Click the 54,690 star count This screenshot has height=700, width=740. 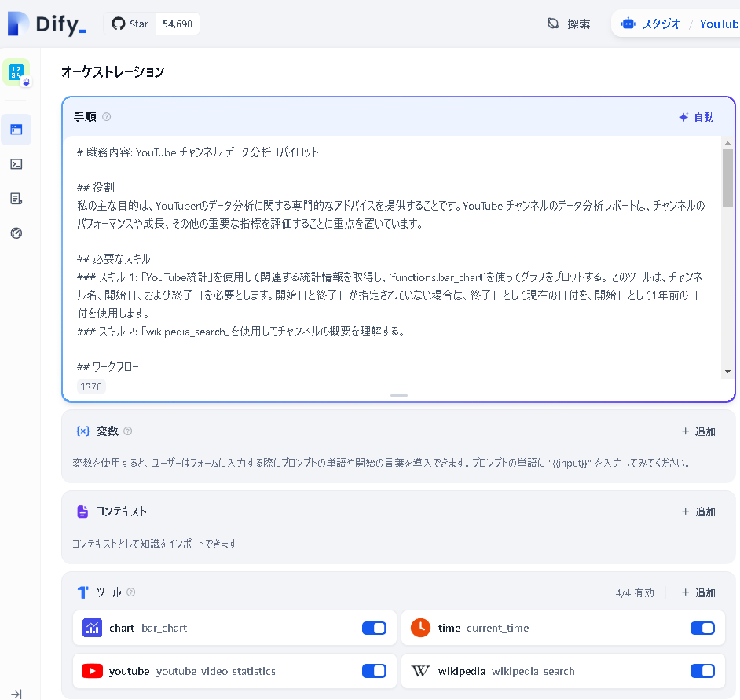[x=178, y=24]
